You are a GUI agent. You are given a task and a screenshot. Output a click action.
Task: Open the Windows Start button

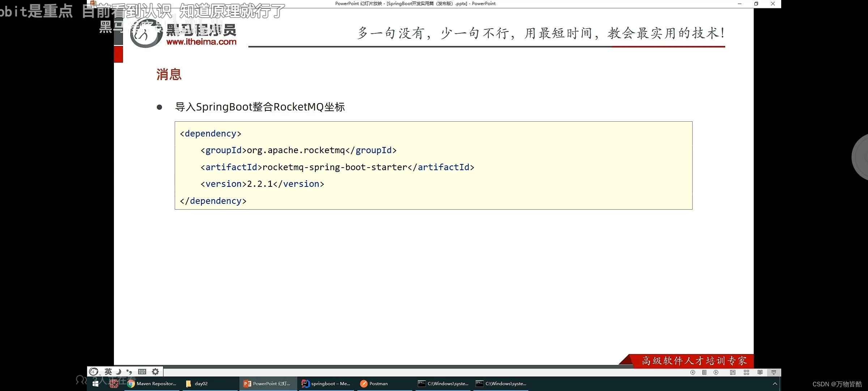(x=95, y=384)
